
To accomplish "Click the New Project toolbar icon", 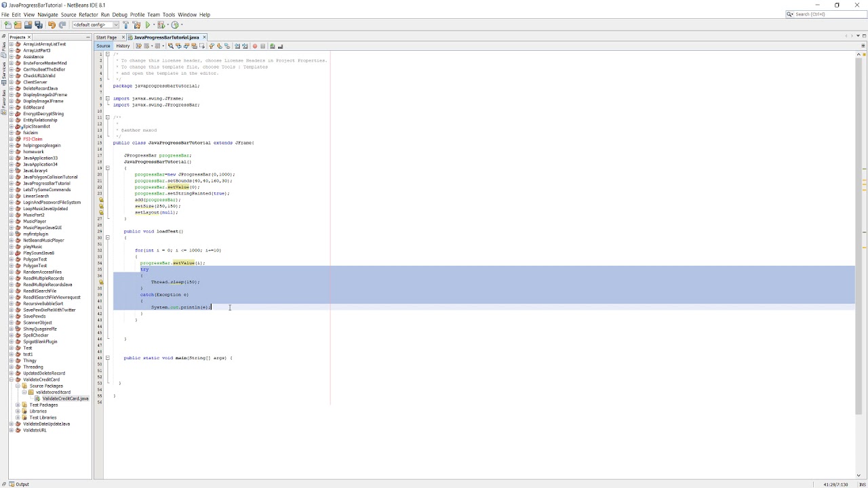I will 18,25.
